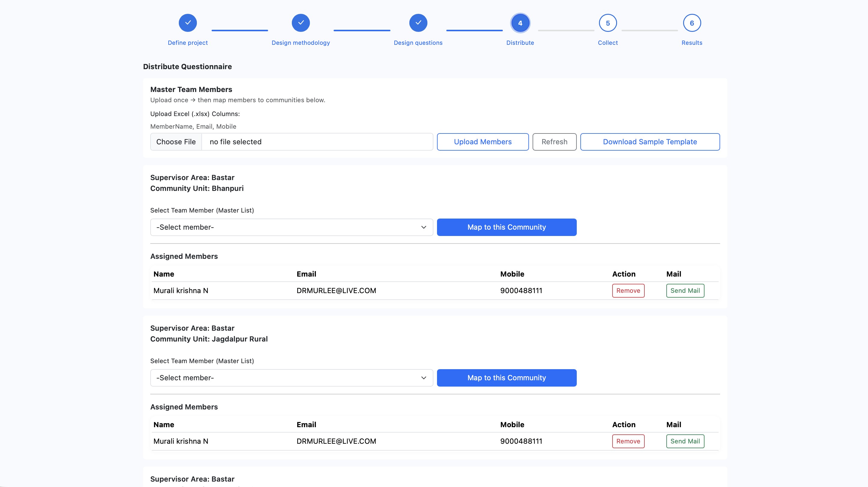Click the Collect step circle numbered 5
Screen dimensions: 868x487
coord(607,23)
